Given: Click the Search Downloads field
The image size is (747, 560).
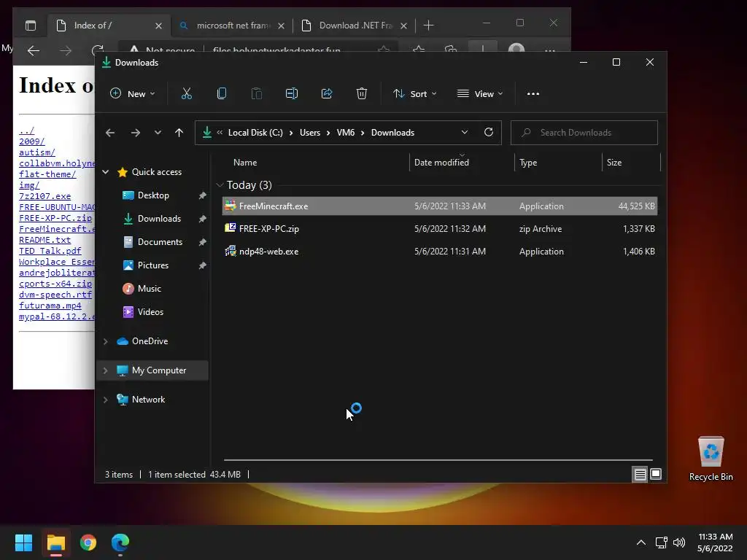Looking at the screenshot, I should pyautogui.click(x=584, y=133).
